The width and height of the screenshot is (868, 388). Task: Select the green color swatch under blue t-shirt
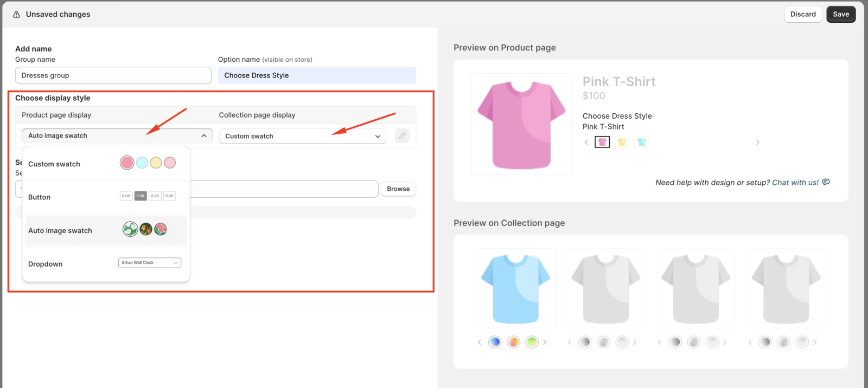(532, 342)
